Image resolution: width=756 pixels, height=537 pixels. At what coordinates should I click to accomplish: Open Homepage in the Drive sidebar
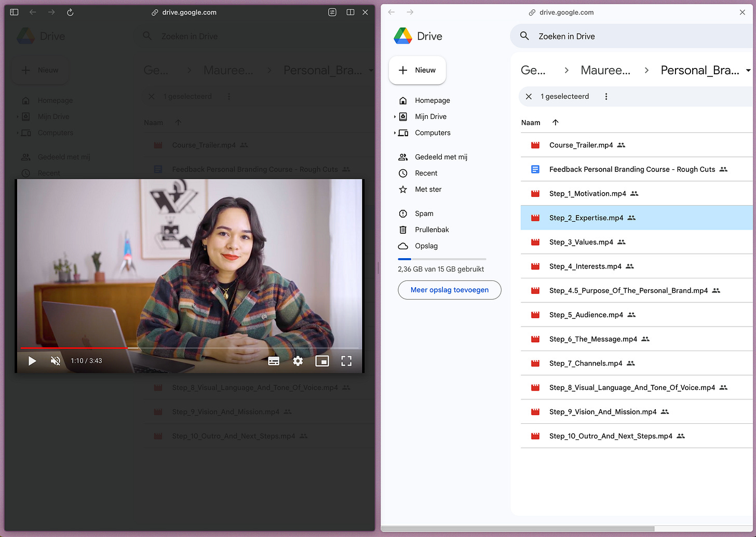[432, 100]
